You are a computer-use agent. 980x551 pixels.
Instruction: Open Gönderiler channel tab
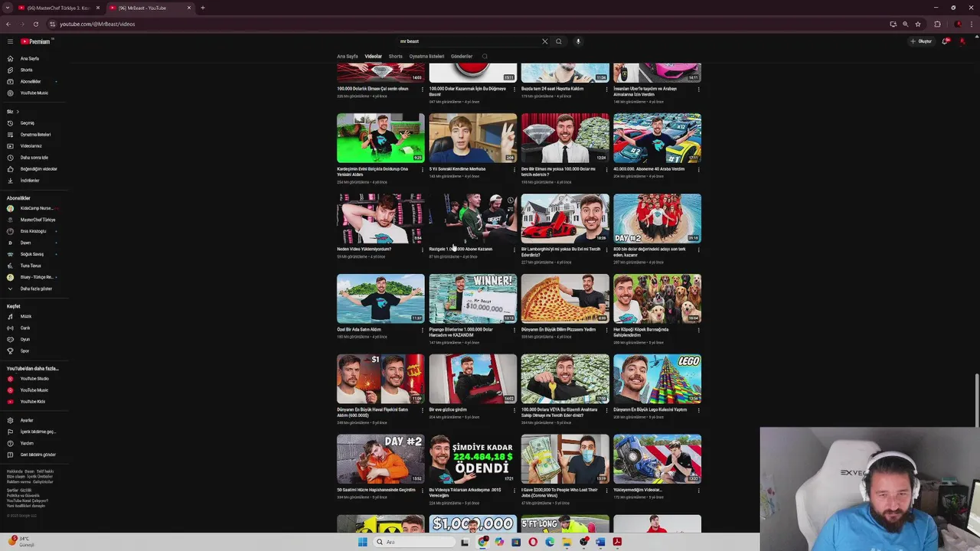[x=462, y=56]
